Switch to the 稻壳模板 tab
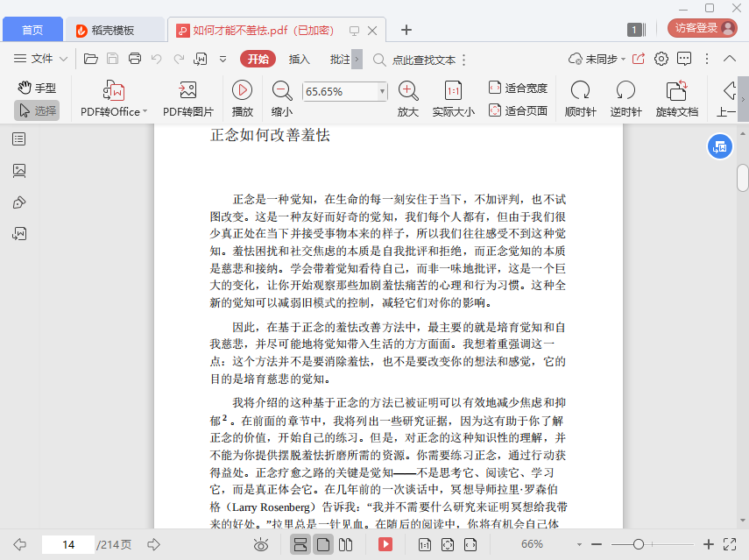 point(114,30)
